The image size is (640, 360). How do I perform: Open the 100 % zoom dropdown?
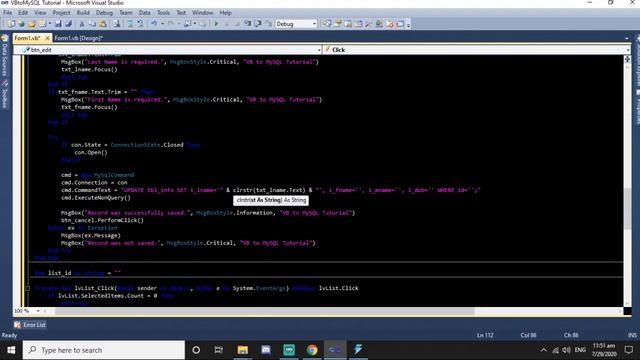[x=38, y=311]
